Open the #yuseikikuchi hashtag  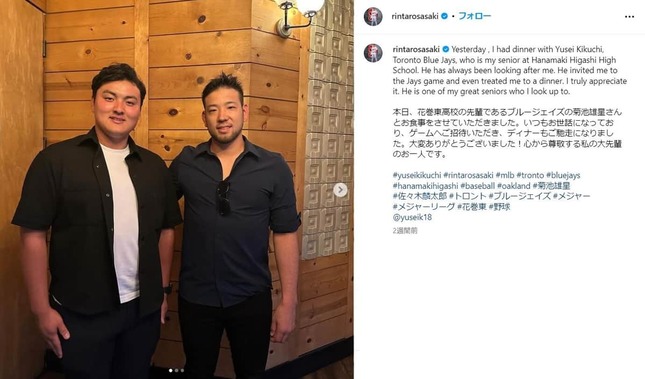pos(417,175)
